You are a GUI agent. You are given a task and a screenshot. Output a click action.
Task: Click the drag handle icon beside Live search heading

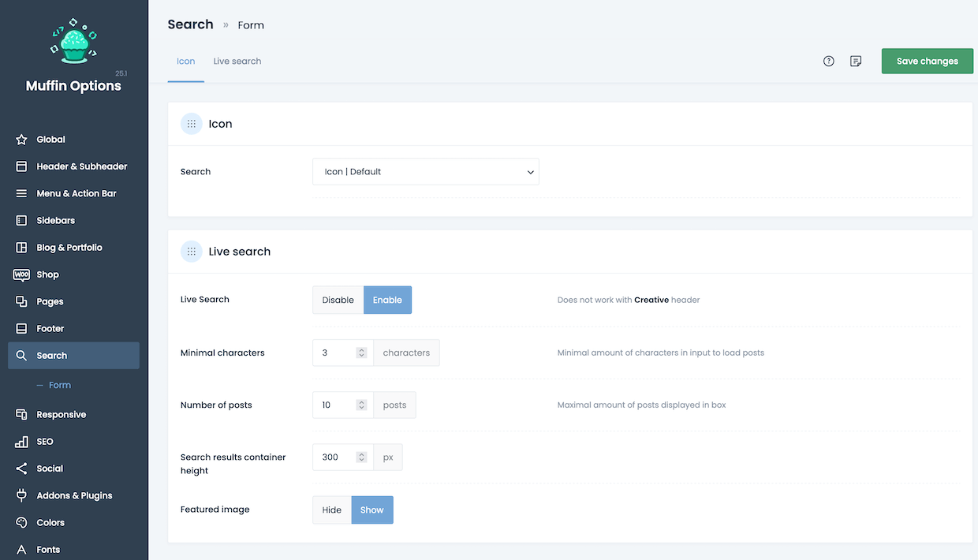[192, 252]
